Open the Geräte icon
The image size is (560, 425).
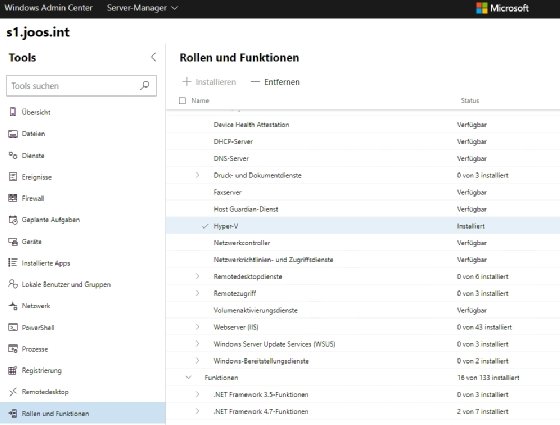click(13, 242)
